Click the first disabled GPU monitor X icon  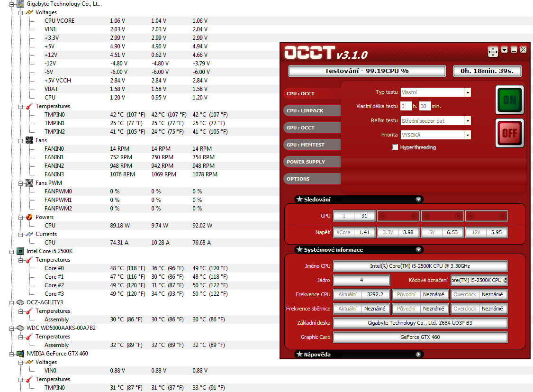(382, 216)
